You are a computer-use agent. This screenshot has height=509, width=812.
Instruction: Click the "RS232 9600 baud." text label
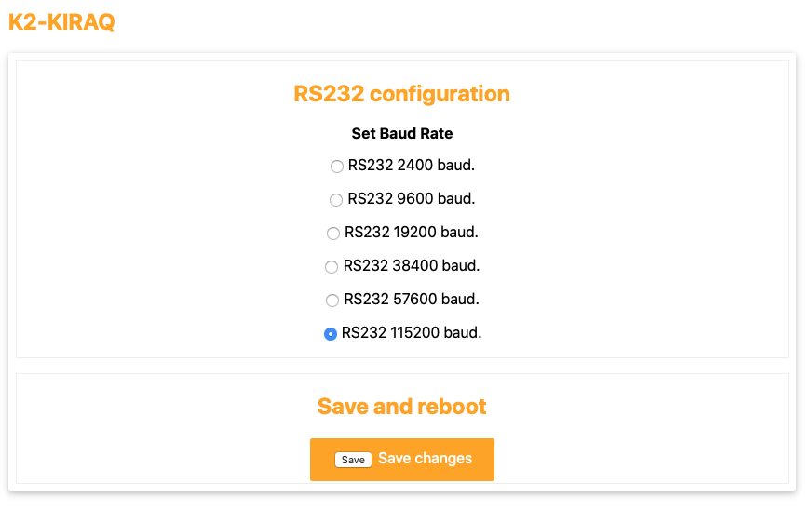click(x=412, y=199)
